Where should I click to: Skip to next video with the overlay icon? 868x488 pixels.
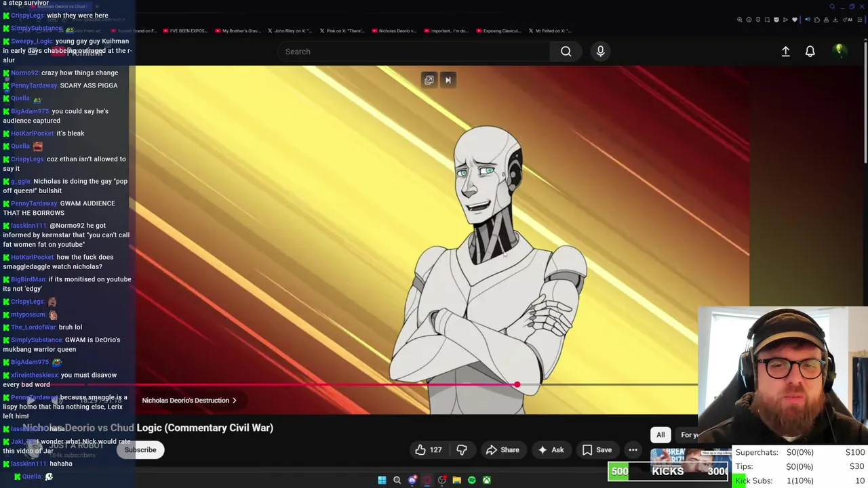[448, 80]
